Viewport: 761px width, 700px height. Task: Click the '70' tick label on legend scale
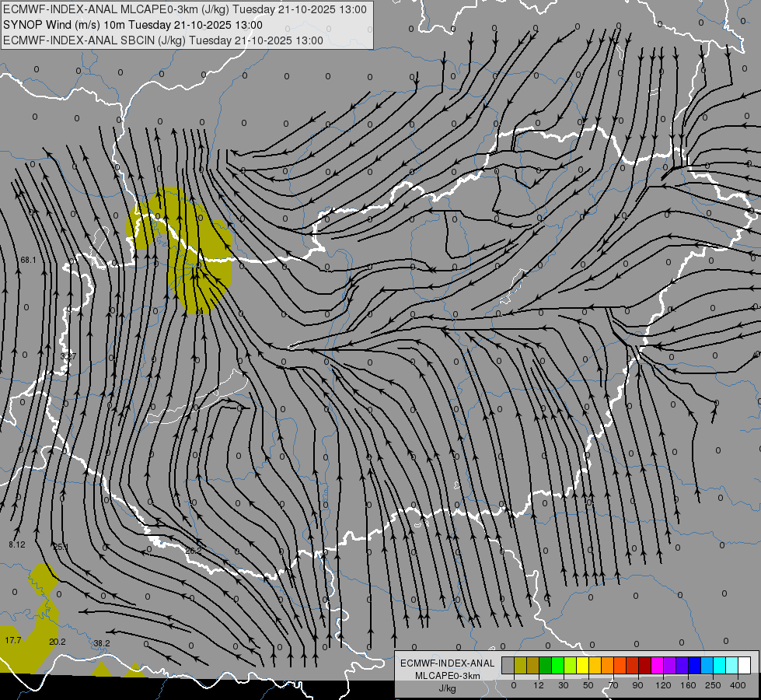click(x=613, y=685)
